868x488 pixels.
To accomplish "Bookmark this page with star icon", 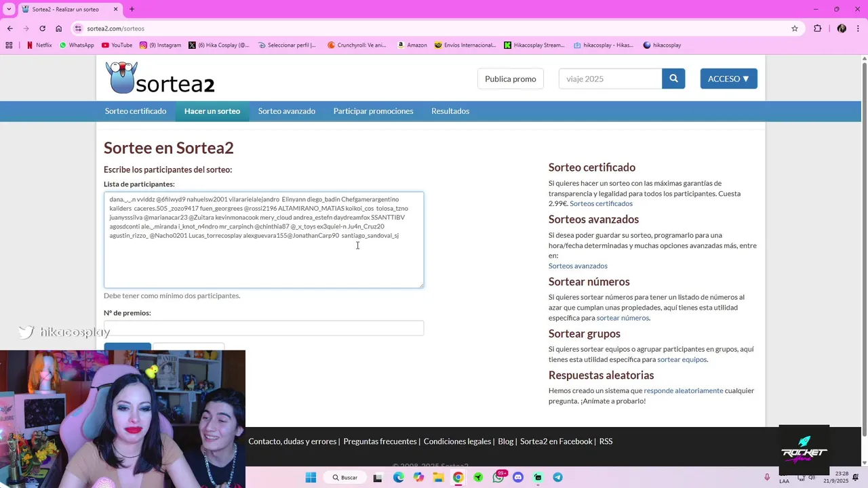I will pyautogui.click(x=795, y=28).
